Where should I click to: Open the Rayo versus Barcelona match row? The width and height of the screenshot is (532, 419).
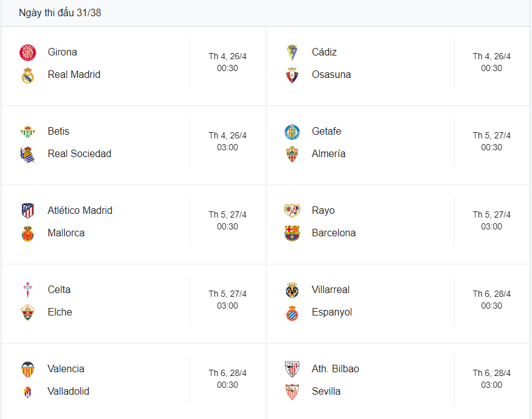(399, 222)
